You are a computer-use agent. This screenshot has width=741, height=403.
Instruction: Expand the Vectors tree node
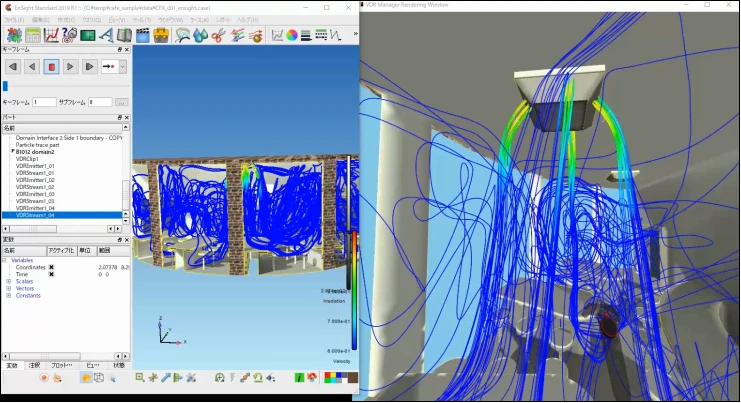[x=9, y=289]
